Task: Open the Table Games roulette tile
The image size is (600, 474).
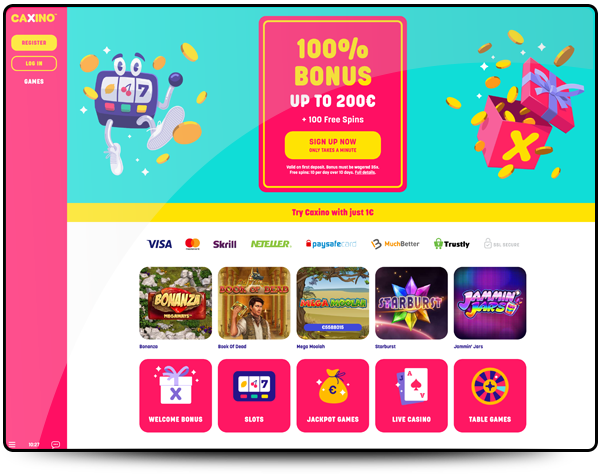Action: (490, 396)
